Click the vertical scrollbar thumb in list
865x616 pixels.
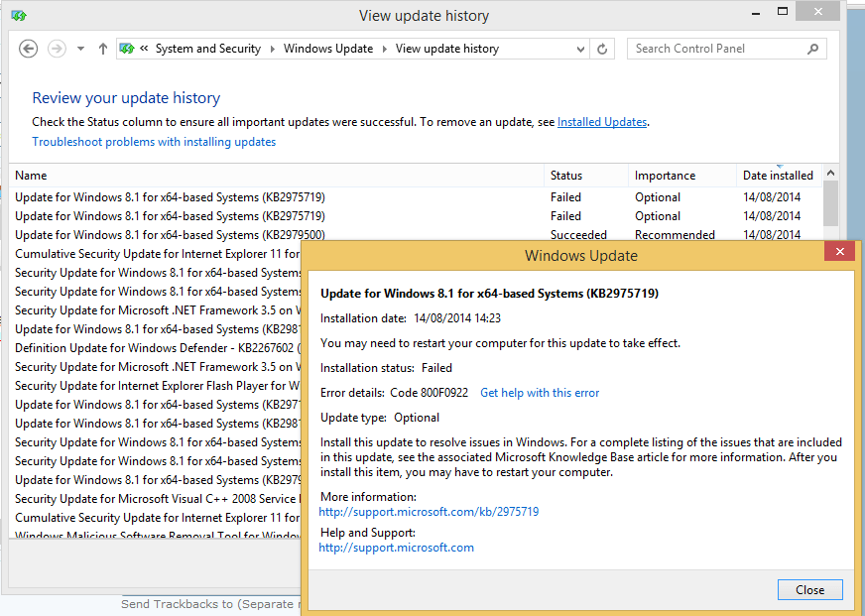click(x=831, y=203)
